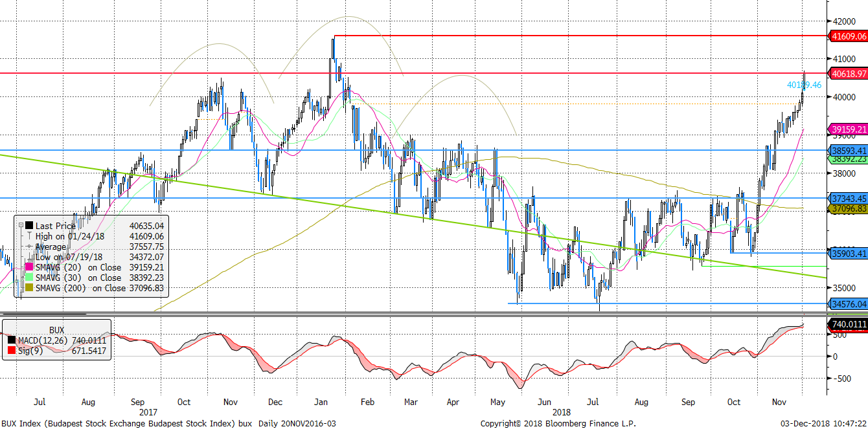
Task: Click the magenta 39159.21 axis tag
Action: click(x=849, y=129)
